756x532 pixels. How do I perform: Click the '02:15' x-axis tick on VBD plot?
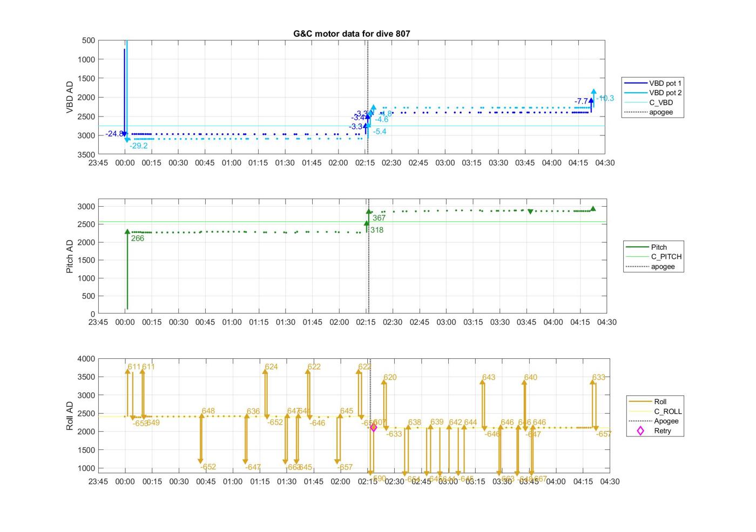364,163
